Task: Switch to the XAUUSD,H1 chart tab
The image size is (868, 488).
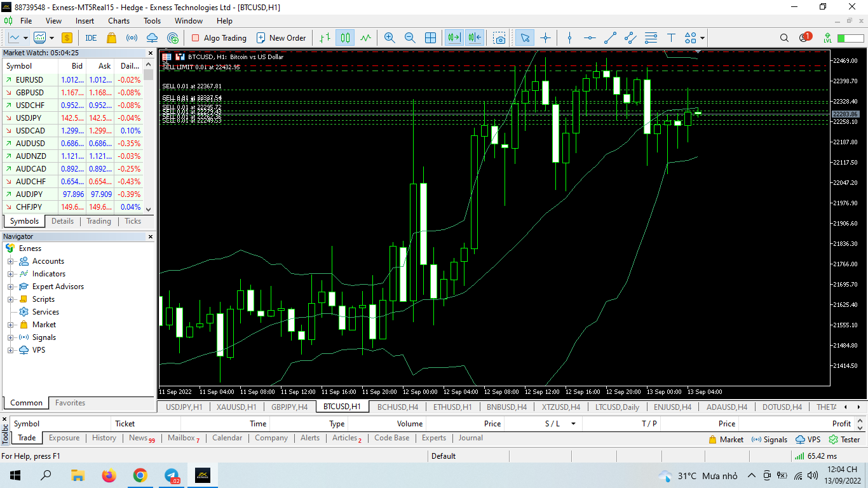Action: pyautogui.click(x=236, y=407)
